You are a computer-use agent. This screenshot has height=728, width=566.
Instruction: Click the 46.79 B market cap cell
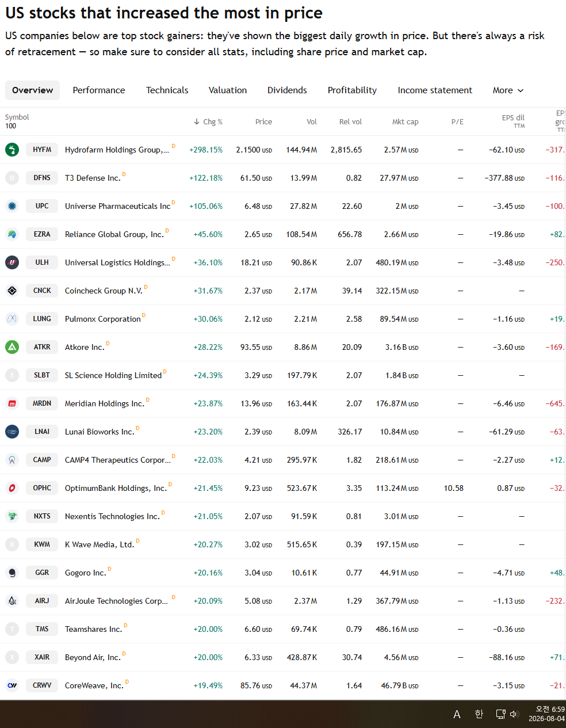(400, 685)
